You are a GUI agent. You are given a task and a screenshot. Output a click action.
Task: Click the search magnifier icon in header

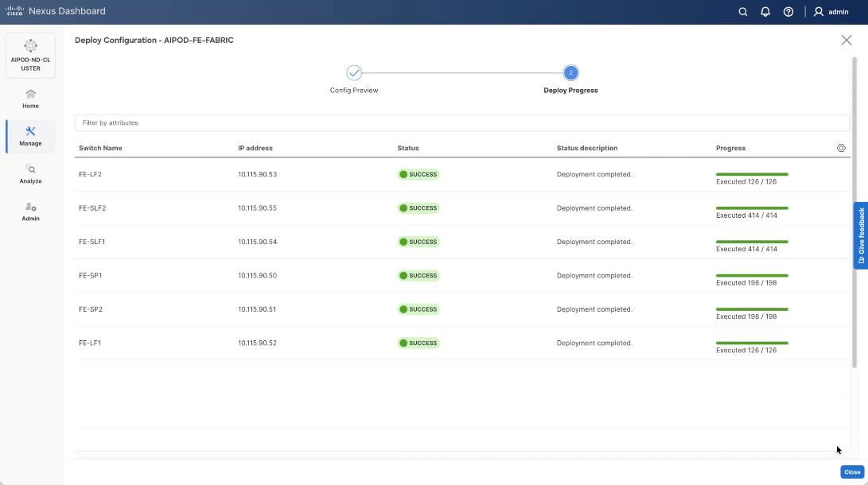[742, 12]
